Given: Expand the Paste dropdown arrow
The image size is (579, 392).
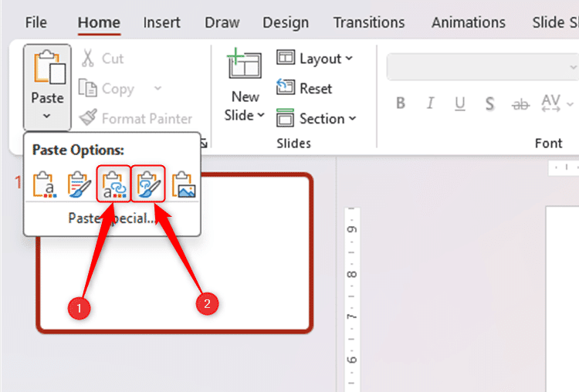Looking at the screenshot, I should click(47, 116).
